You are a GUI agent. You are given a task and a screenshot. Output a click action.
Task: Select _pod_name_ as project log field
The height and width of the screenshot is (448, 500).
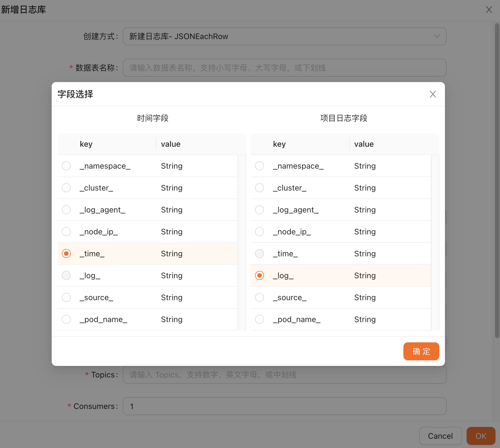pos(260,319)
